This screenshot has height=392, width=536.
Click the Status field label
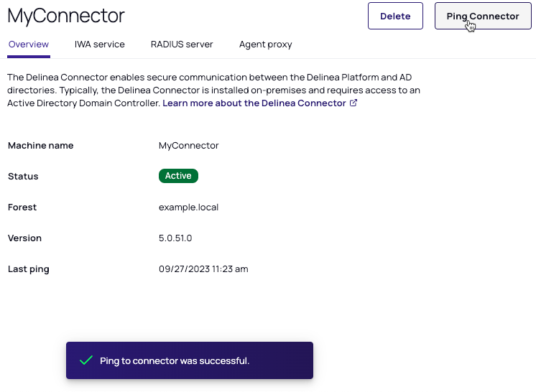(x=23, y=177)
